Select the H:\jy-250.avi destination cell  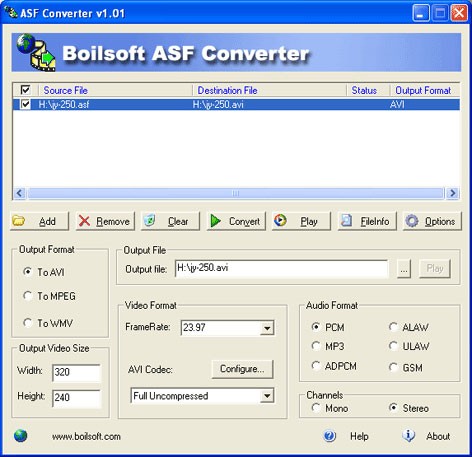pos(218,105)
